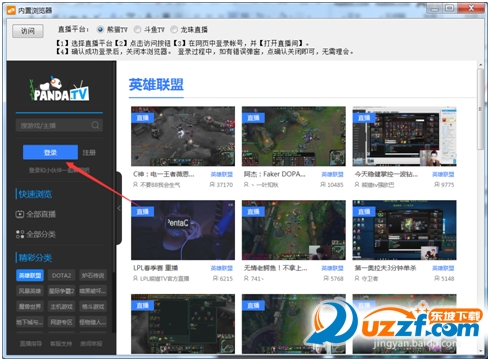
Task: Click the viewer icon beside 9775
Action: 437,185
